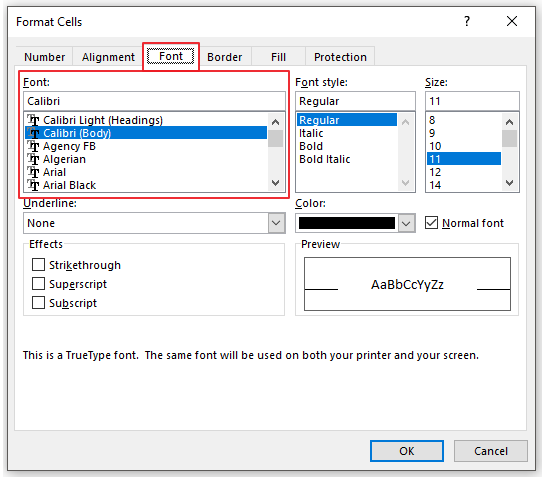The width and height of the screenshot is (544, 477).
Task: Select Bold font style
Action: pyautogui.click(x=347, y=146)
